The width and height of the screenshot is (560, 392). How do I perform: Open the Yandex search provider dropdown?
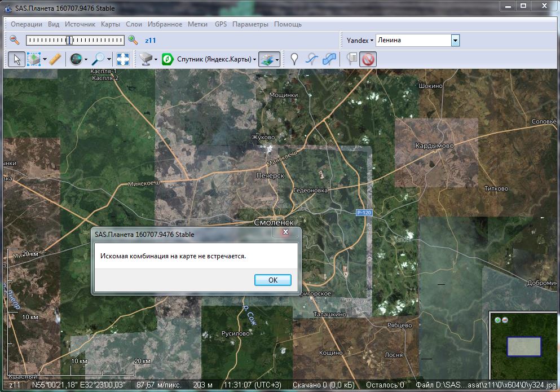tap(360, 41)
